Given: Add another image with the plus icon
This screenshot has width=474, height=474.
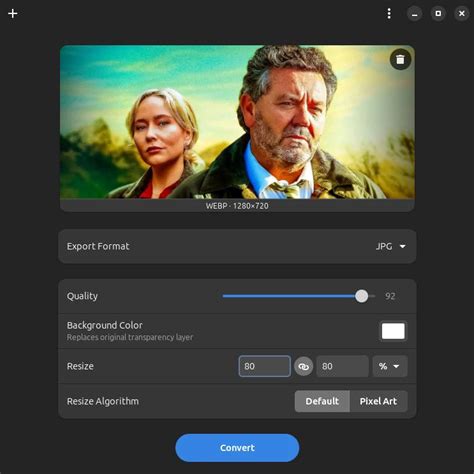Looking at the screenshot, I should click(13, 14).
